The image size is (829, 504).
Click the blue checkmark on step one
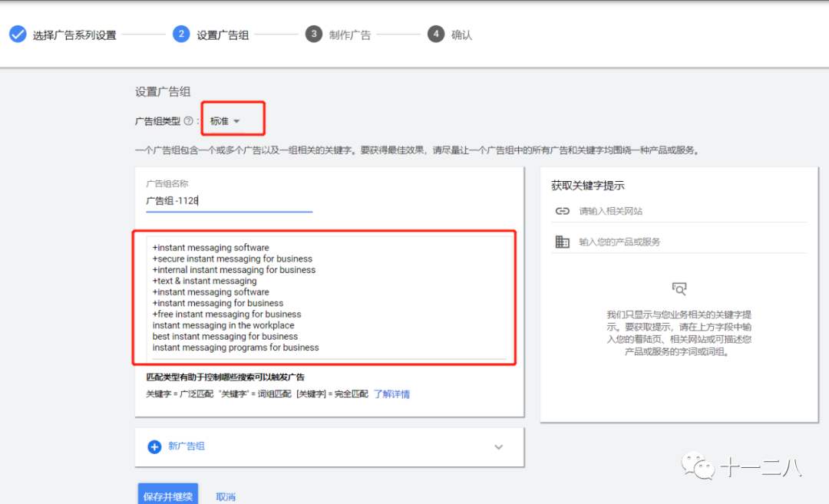click(18, 34)
